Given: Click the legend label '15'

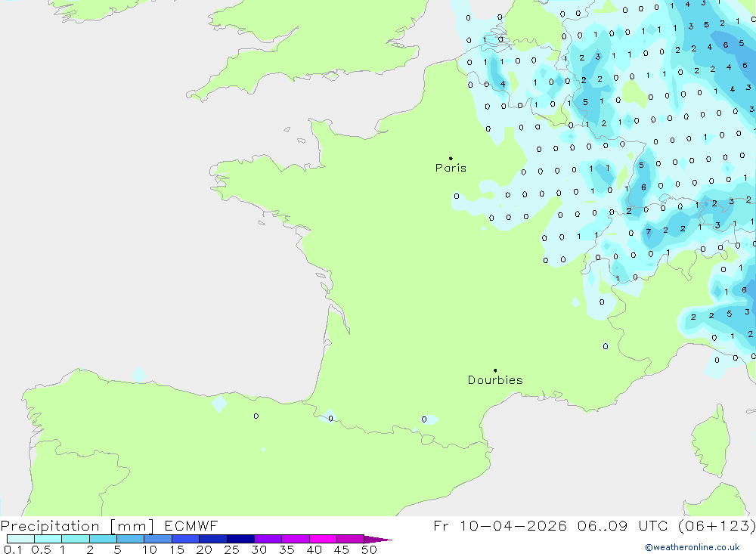Looking at the screenshot, I should coord(177,549).
